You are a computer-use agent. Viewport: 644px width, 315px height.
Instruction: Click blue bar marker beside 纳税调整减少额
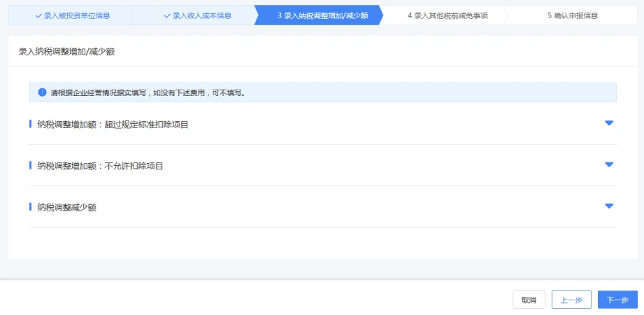point(30,206)
